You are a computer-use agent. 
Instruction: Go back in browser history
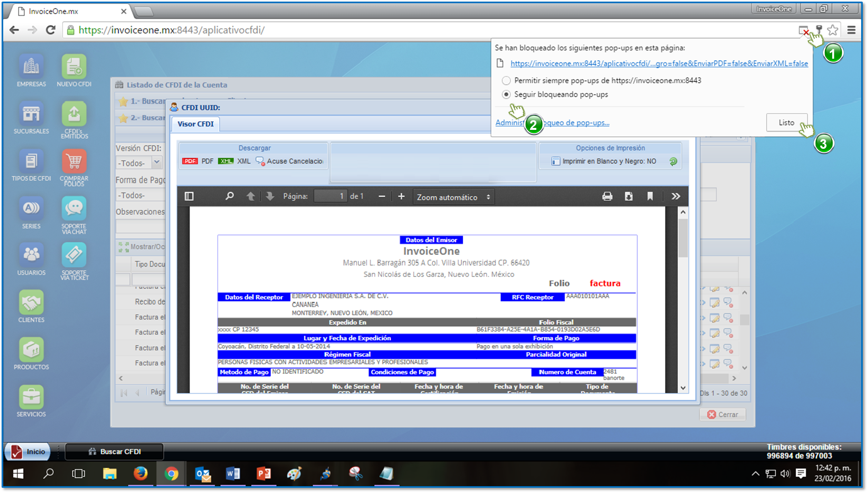coord(14,30)
